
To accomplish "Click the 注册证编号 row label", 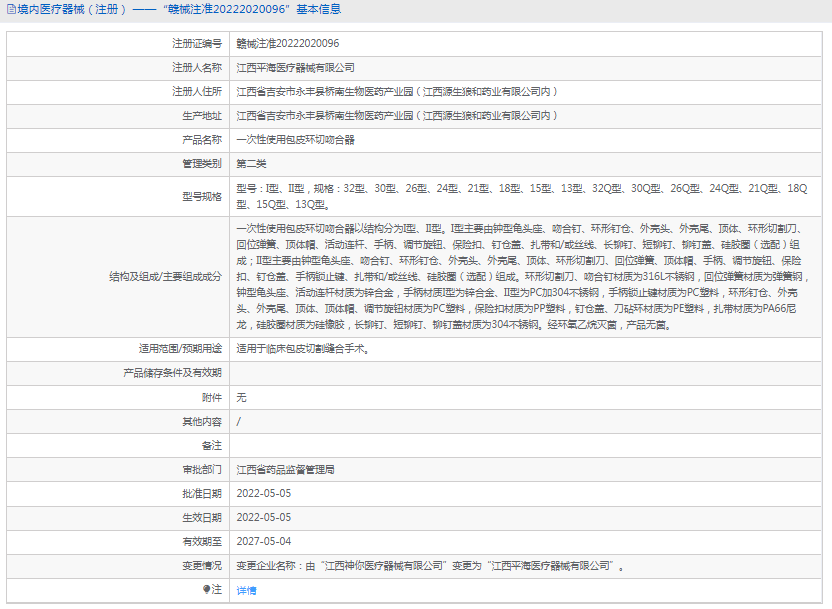I will [197, 44].
